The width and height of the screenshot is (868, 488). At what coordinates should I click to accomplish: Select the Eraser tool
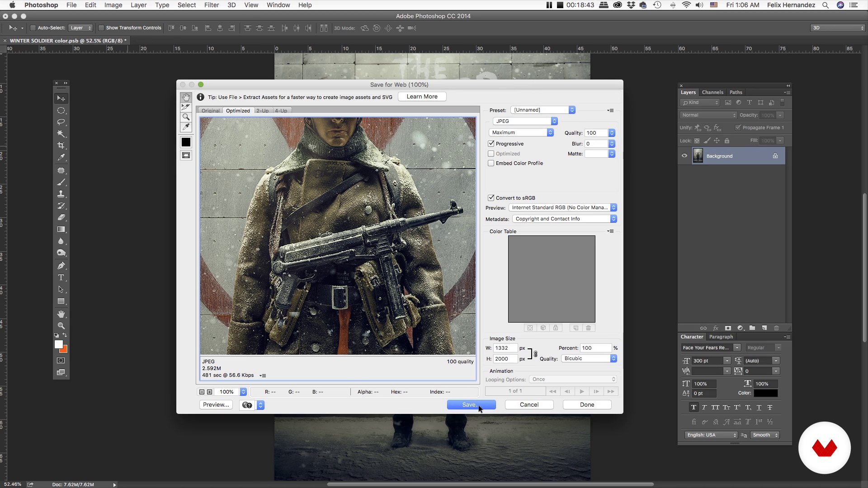(61, 217)
